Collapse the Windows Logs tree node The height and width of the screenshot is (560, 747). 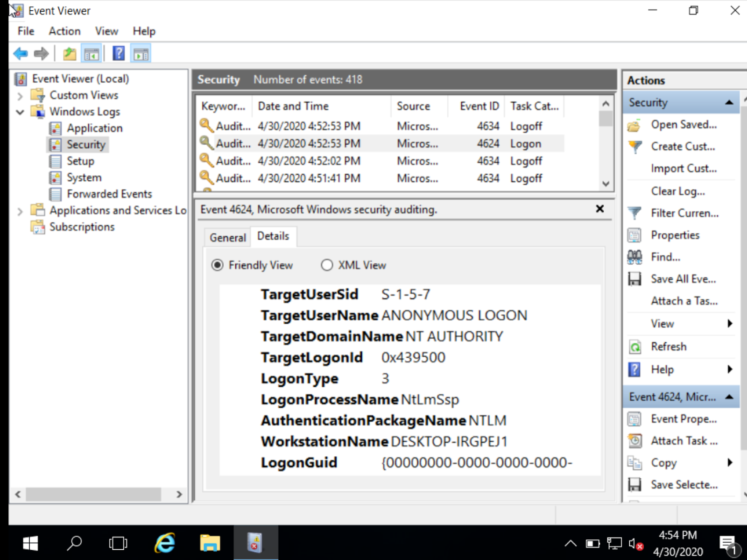20,112
